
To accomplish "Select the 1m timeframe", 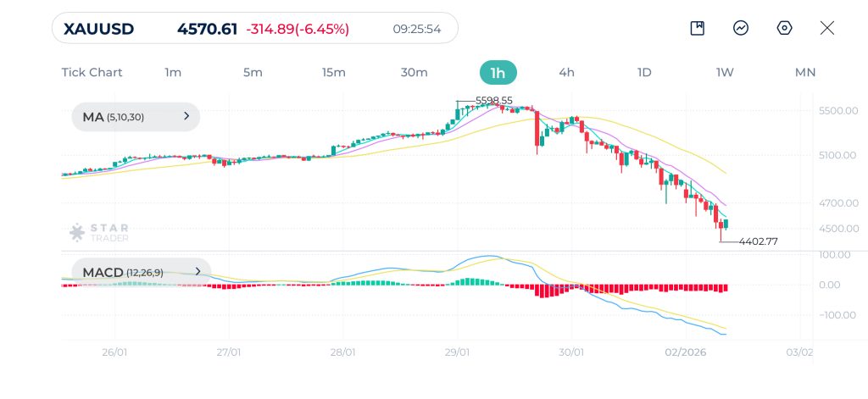I will coord(173,73).
